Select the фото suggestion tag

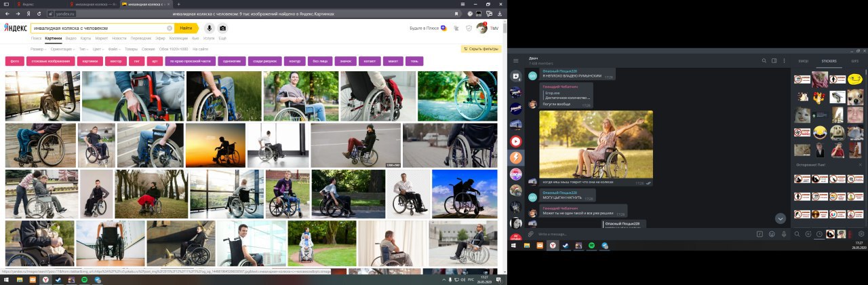coord(14,61)
